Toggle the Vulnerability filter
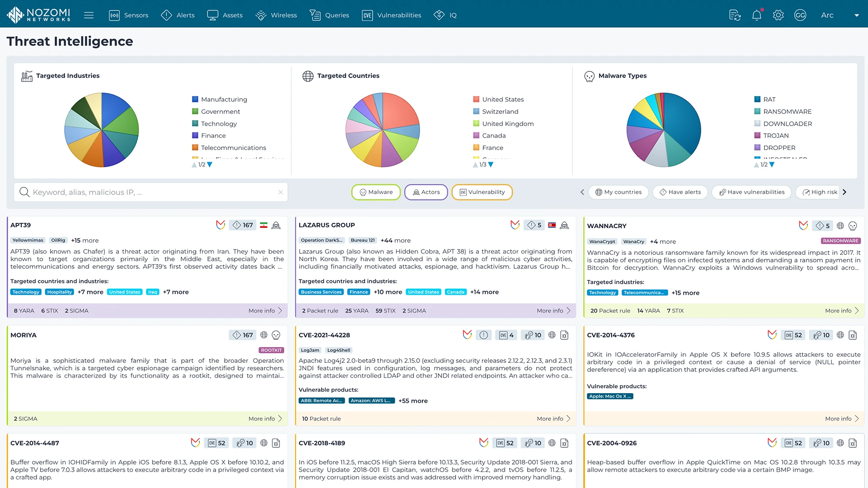The height and width of the screenshot is (488, 868). click(x=482, y=192)
